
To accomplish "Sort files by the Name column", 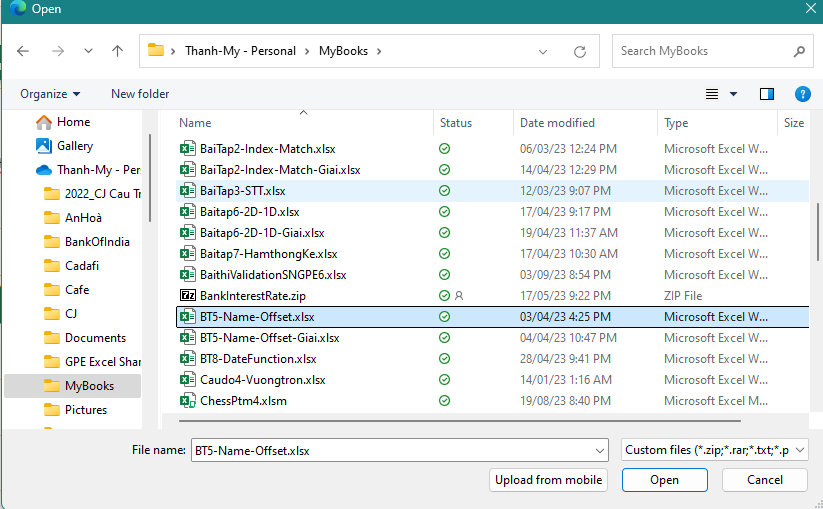I will 196,123.
